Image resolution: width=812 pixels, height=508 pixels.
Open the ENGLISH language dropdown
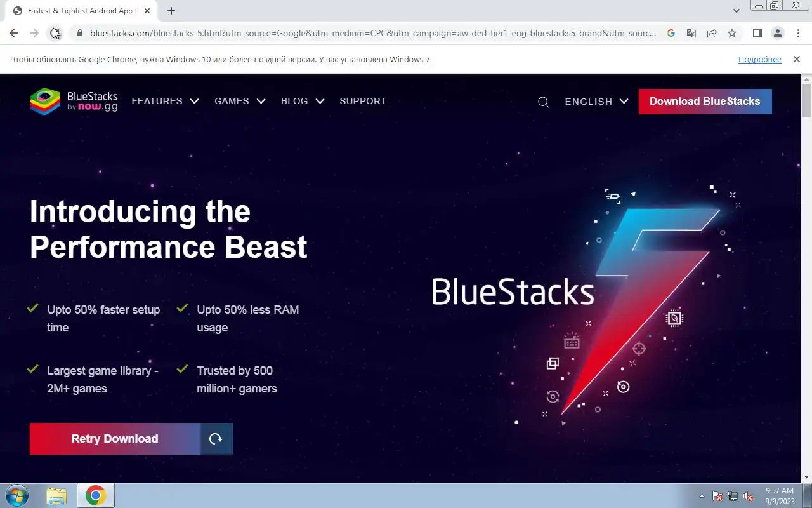(596, 102)
